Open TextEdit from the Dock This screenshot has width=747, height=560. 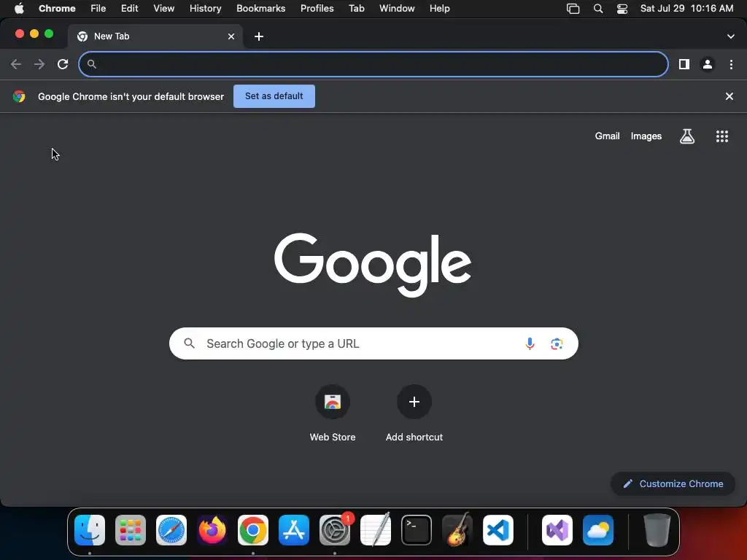(x=376, y=530)
